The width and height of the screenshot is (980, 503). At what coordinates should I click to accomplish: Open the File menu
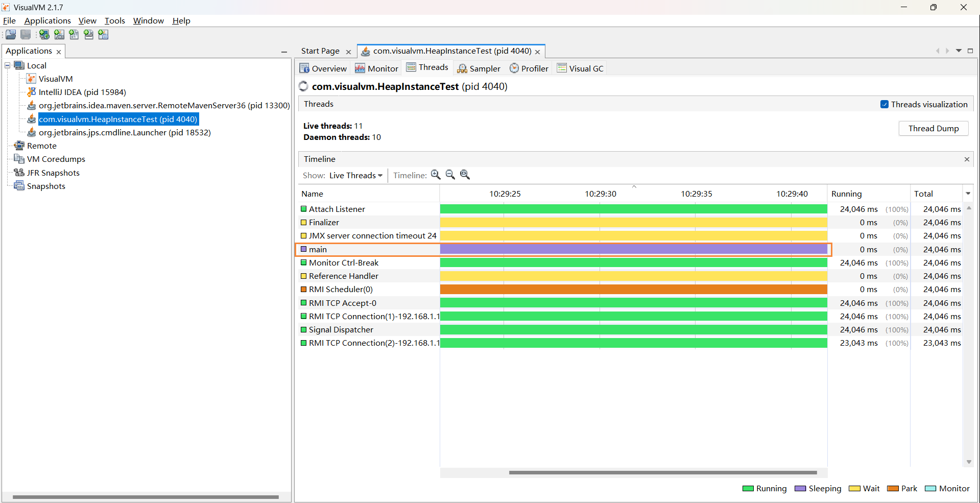click(9, 20)
